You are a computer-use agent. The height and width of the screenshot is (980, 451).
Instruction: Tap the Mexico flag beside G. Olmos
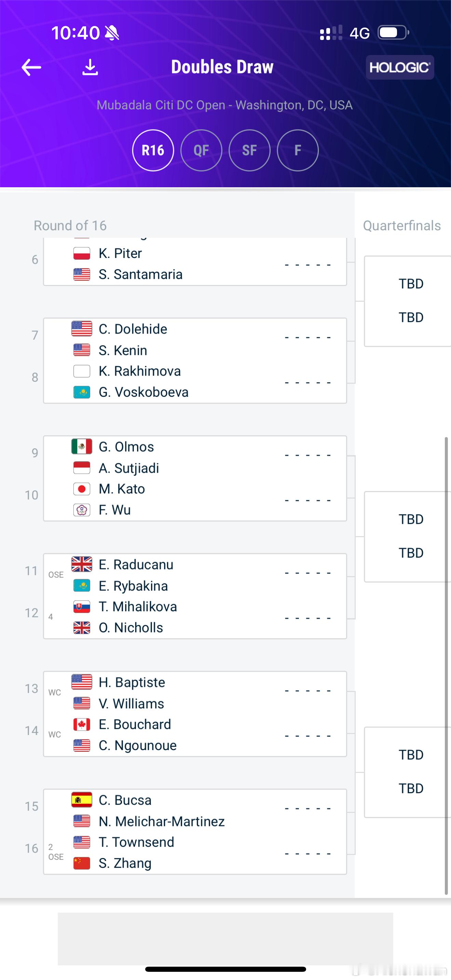coord(82,447)
